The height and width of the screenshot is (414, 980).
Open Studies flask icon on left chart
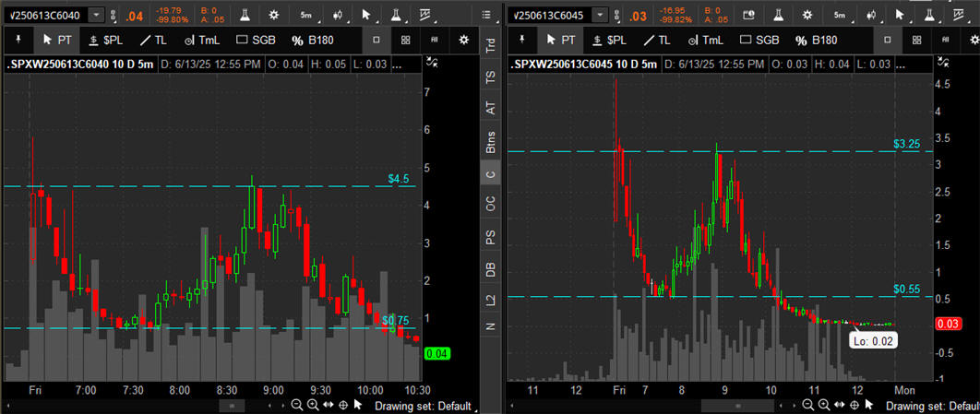[x=244, y=16]
